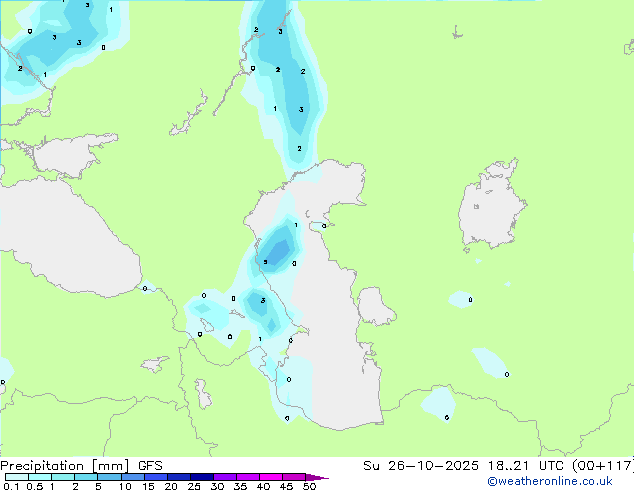Click the '(00+117)' forecast offset text
This screenshot has width=634, height=490.
point(603,466)
